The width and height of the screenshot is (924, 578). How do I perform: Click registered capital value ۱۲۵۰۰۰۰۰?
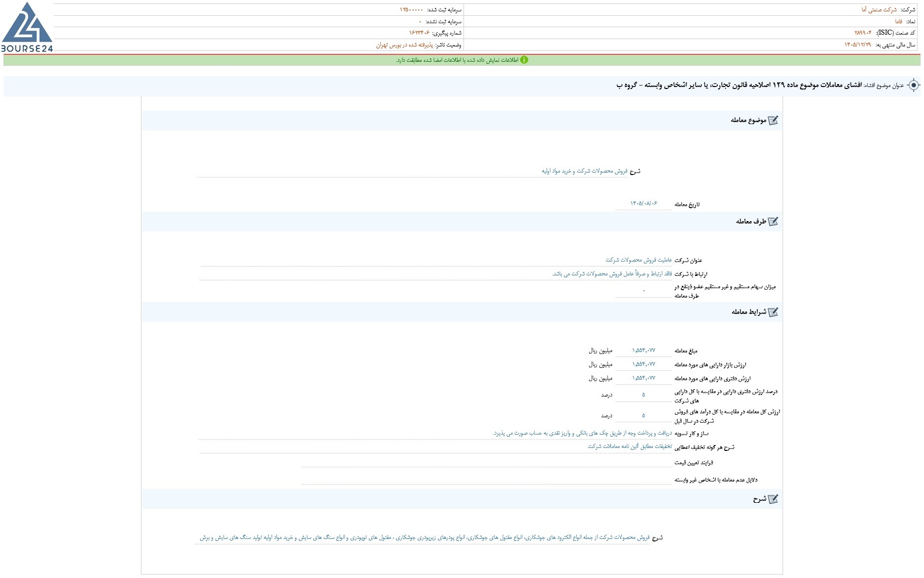pos(412,10)
